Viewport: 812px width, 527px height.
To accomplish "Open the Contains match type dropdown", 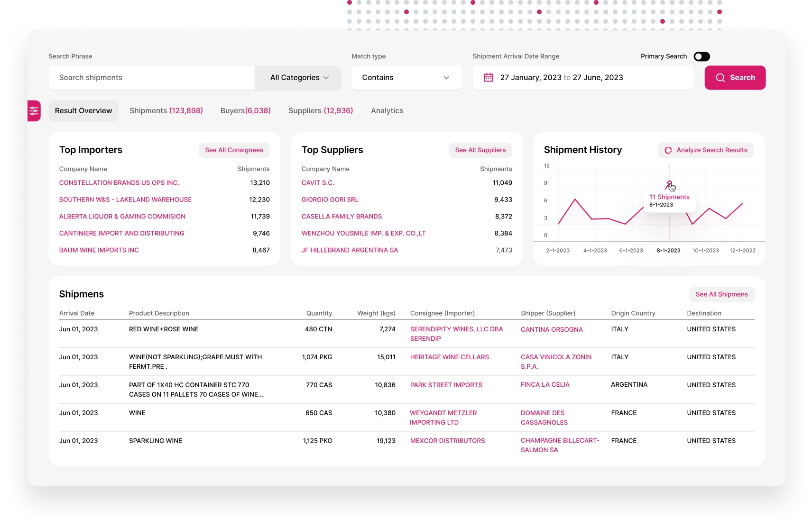I will pos(406,78).
